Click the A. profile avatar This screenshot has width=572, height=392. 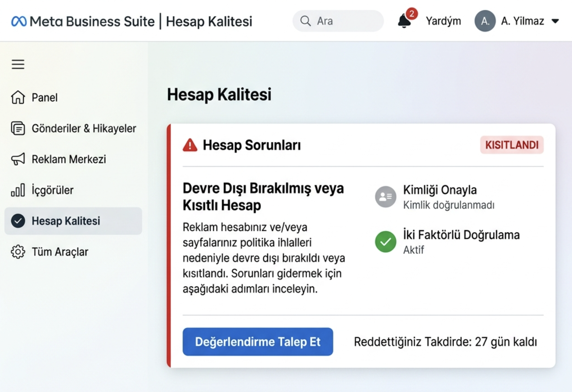point(485,21)
